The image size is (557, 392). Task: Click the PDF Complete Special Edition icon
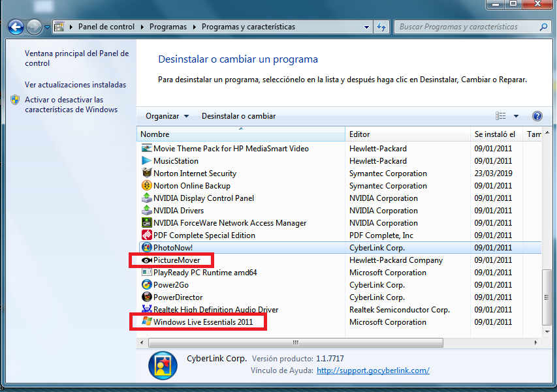[x=147, y=235]
